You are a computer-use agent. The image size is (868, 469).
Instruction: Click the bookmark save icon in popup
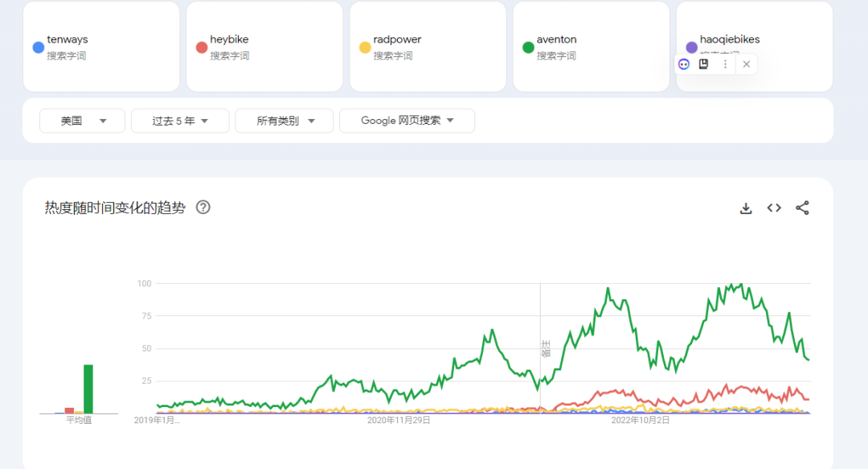pos(703,64)
